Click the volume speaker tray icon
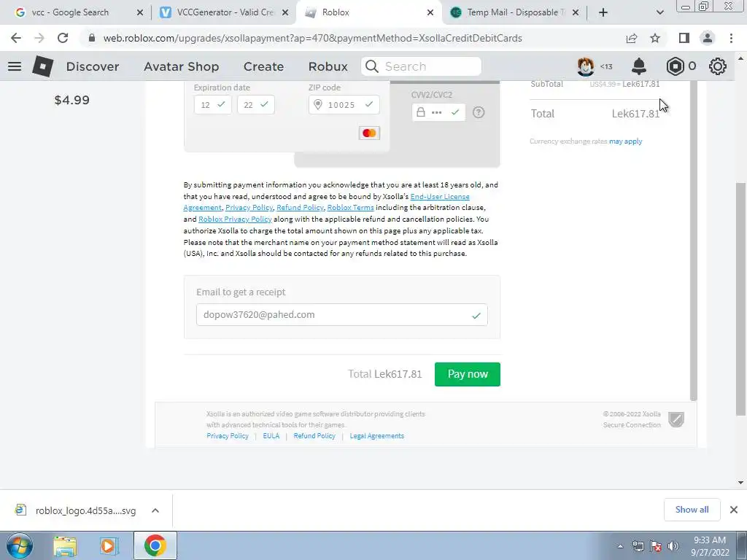This screenshot has width=747, height=560. pyautogui.click(x=673, y=546)
